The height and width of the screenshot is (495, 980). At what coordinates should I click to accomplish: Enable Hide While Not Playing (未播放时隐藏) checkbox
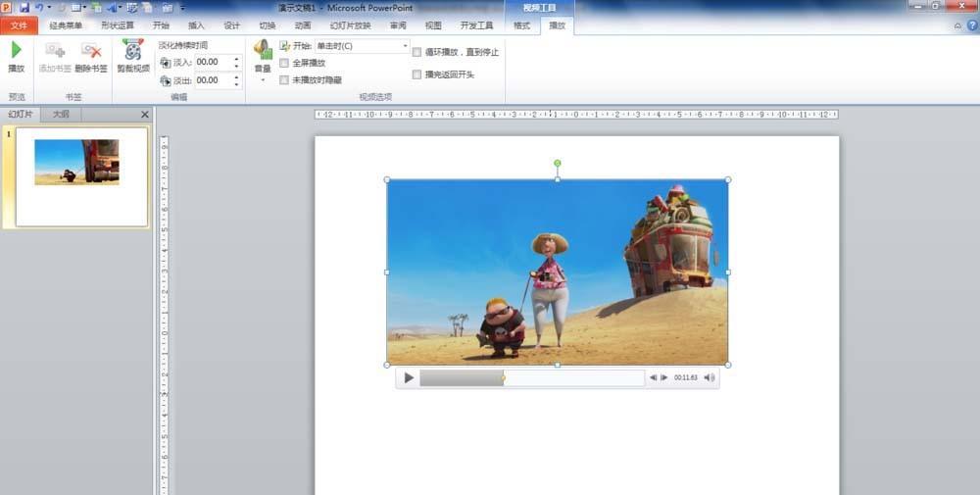click(284, 80)
